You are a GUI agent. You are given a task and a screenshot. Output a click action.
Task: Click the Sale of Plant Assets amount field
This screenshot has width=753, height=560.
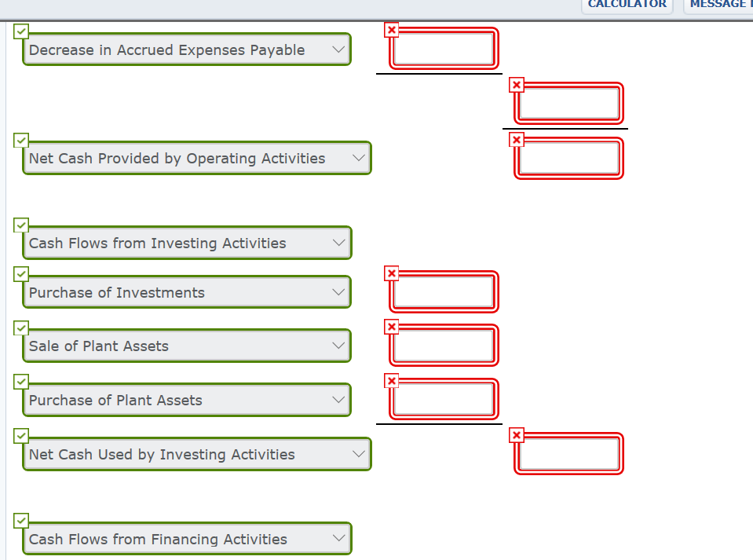click(444, 346)
